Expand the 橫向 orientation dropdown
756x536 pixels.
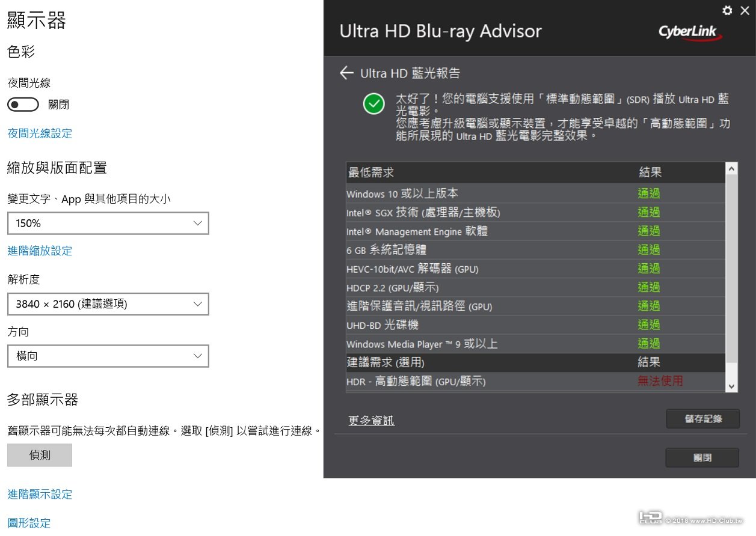pyautogui.click(x=108, y=356)
